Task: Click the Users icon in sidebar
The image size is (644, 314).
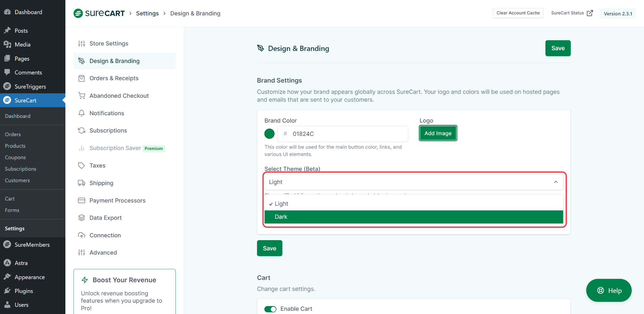Action: click(7, 305)
